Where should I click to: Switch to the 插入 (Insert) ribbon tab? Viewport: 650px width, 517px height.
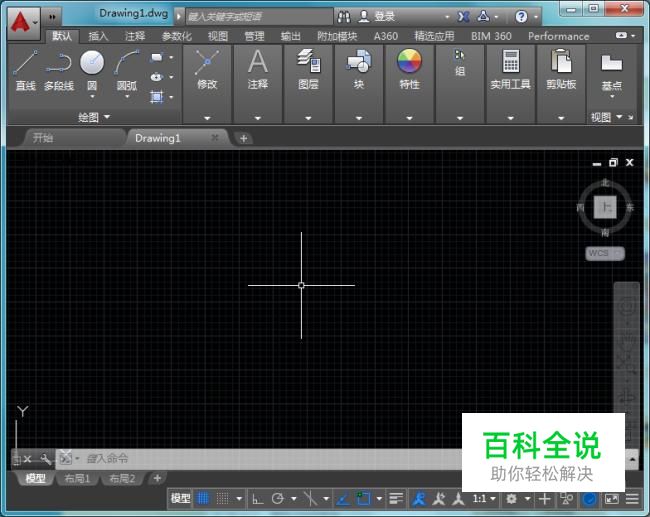[x=98, y=36]
